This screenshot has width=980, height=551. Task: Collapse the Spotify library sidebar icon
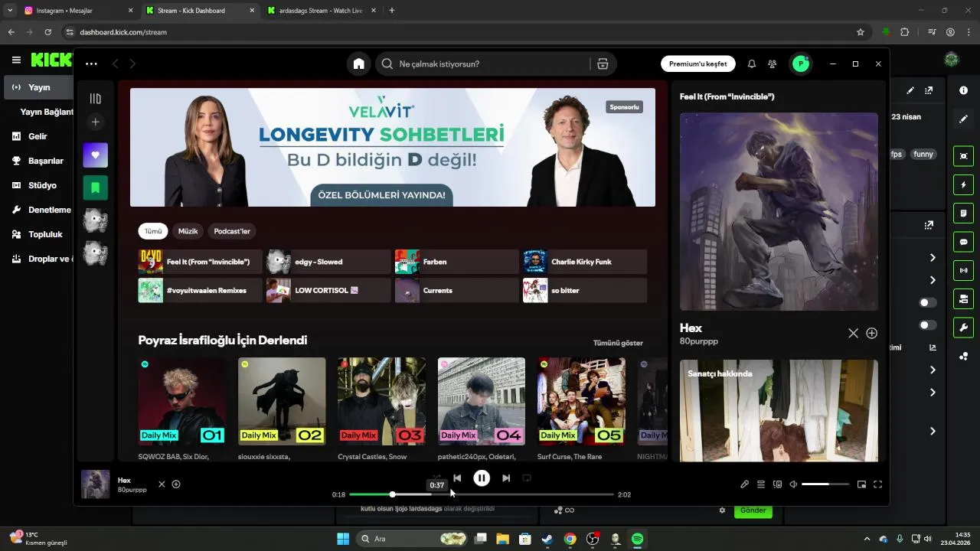[x=96, y=99]
